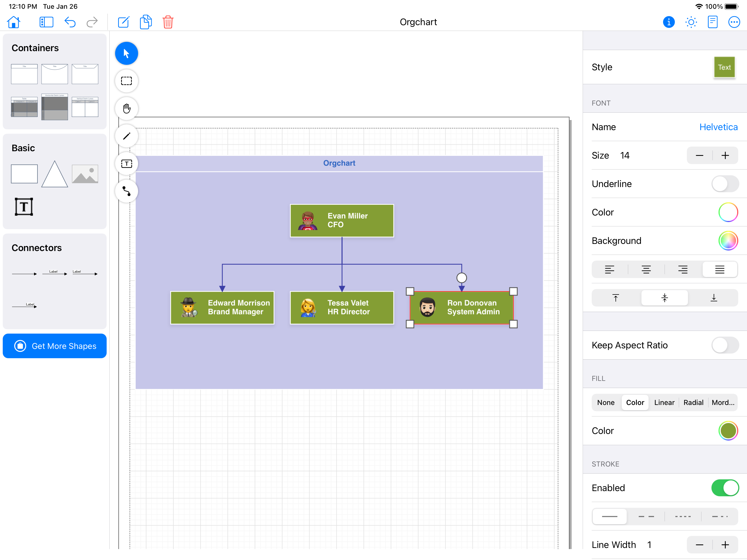
Task: Select Radial fill tab
Action: [693, 402]
